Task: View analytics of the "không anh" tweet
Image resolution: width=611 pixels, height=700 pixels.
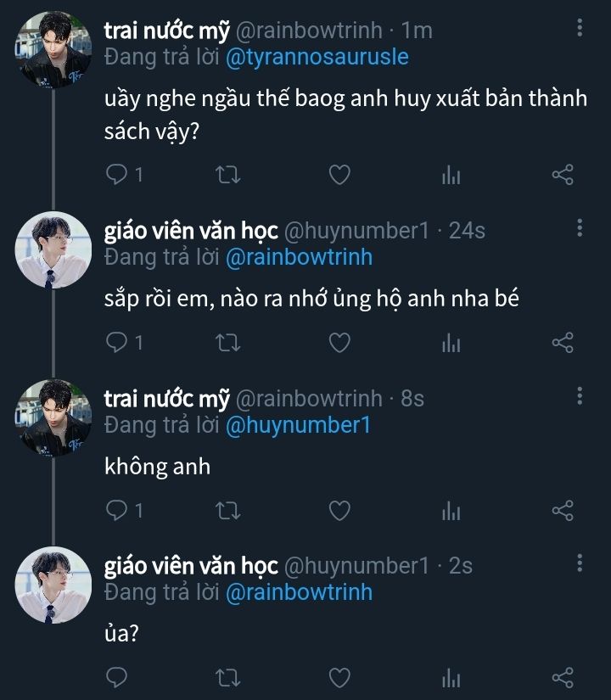Action: point(451,510)
